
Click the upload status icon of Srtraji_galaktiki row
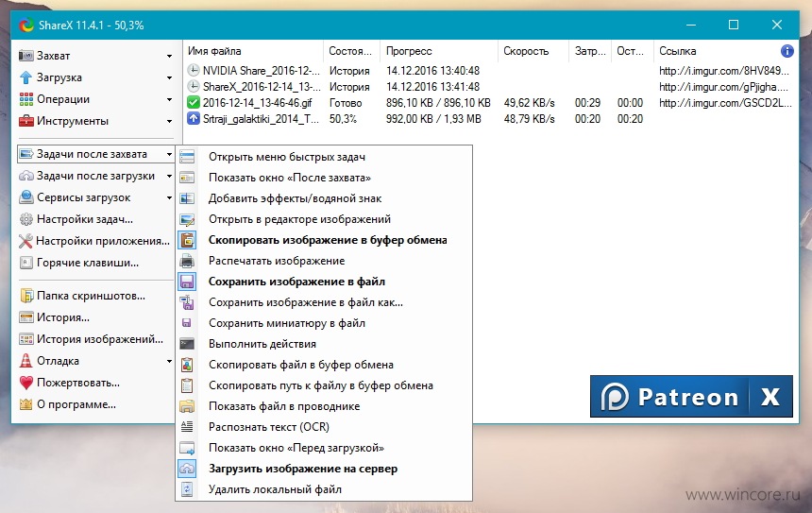pyautogui.click(x=194, y=118)
